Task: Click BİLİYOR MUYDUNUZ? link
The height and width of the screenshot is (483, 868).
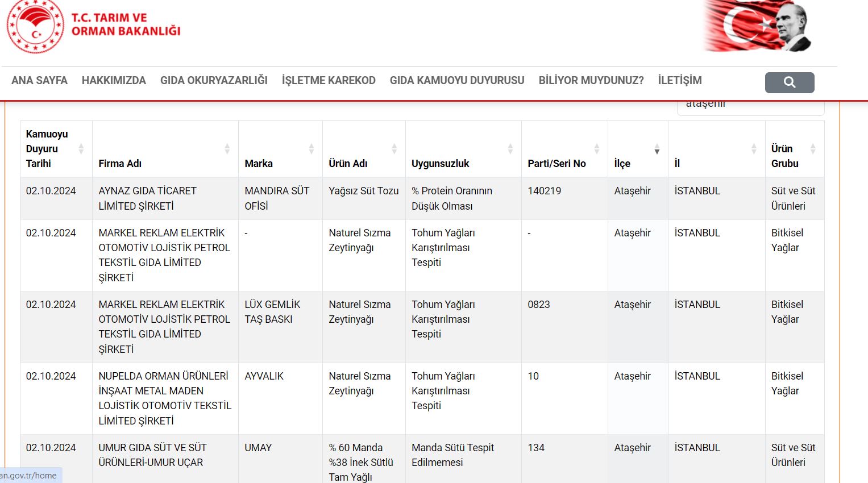Action: click(591, 81)
